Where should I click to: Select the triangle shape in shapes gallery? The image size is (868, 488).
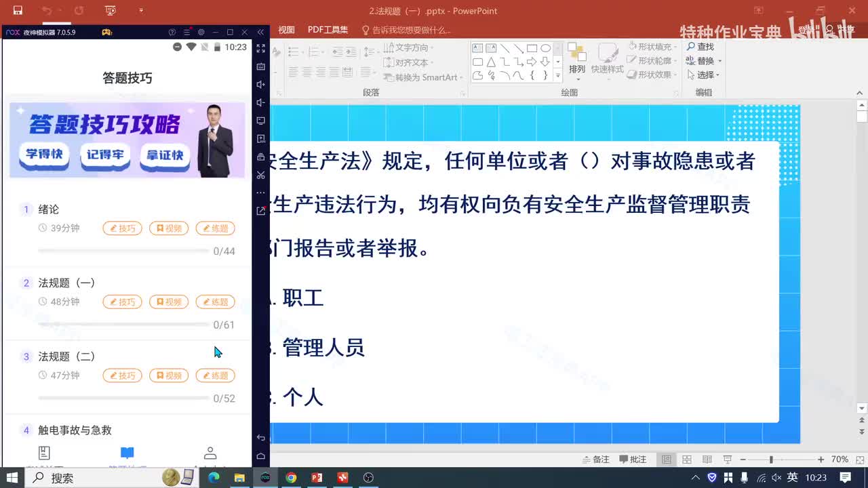[491, 62]
